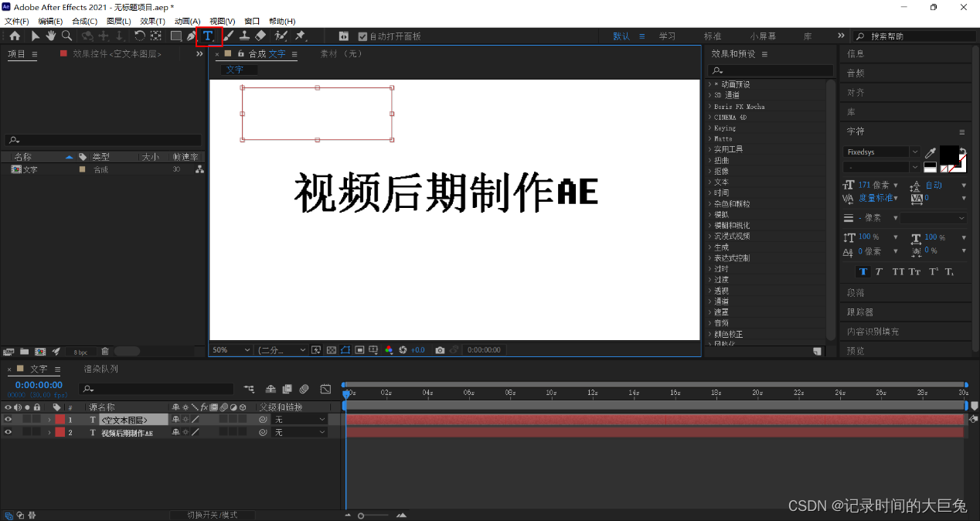Open show channel color management icon
This screenshot has width=980, height=521.
(389, 350)
